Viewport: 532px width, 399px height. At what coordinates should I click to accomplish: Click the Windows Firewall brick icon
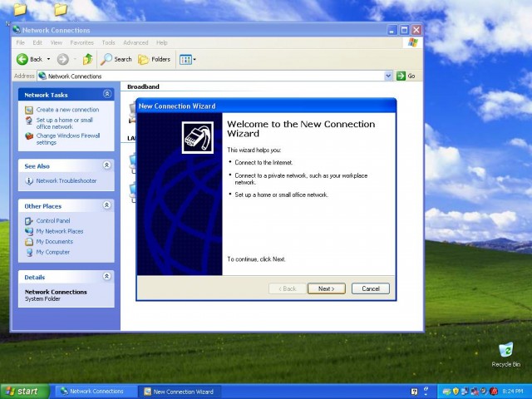(29, 136)
